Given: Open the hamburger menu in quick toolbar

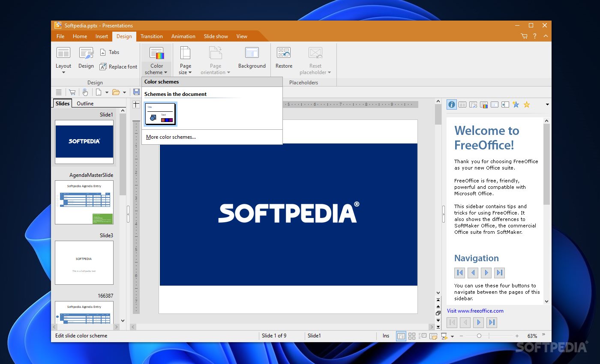Looking at the screenshot, I should pyautogui.click(x=59, y=92).
